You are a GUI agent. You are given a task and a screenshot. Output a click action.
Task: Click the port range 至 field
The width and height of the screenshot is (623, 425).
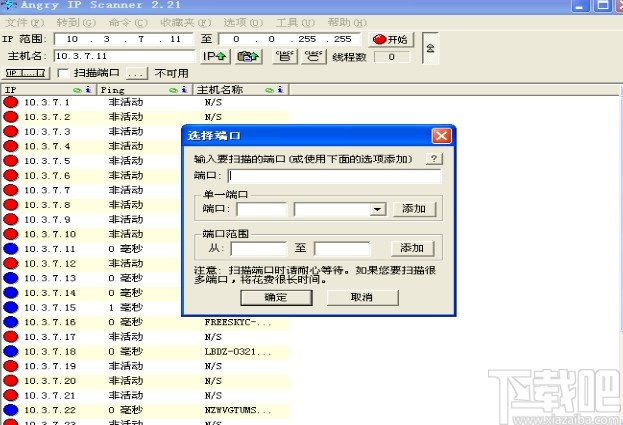(342, 249)
